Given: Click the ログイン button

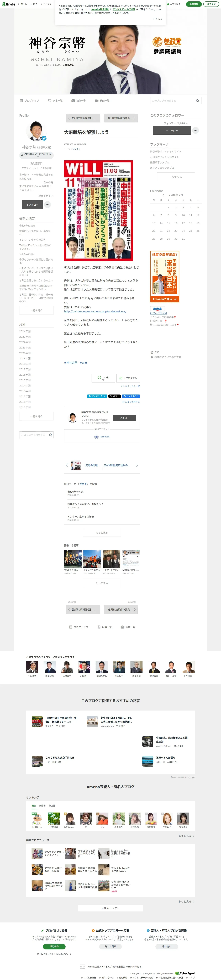Looking at the screenshot, I should (211, 4).
